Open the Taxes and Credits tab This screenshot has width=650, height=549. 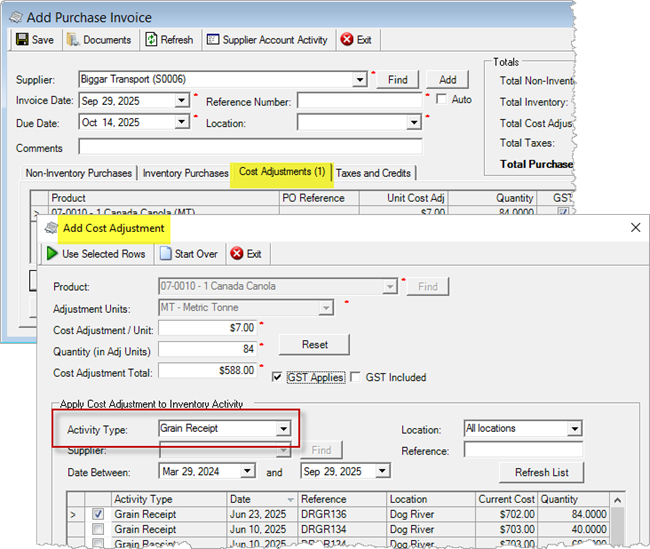click(x=373, y=173)
